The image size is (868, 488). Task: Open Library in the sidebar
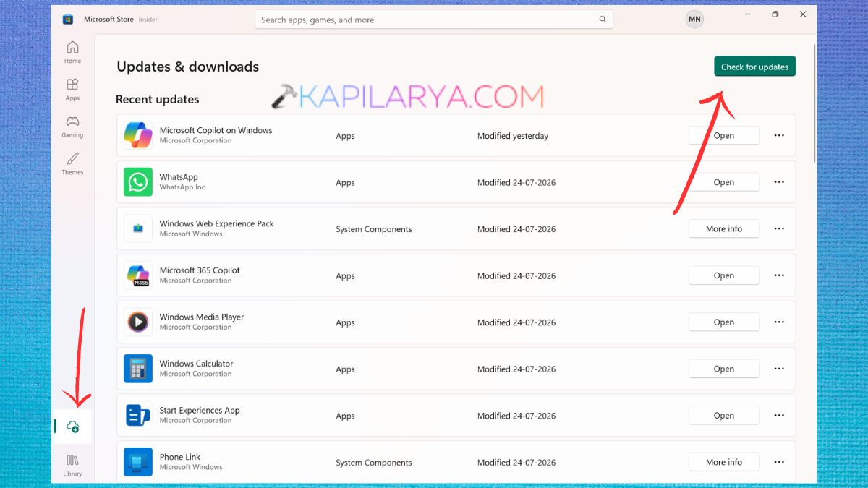click(x=72, y=465)
